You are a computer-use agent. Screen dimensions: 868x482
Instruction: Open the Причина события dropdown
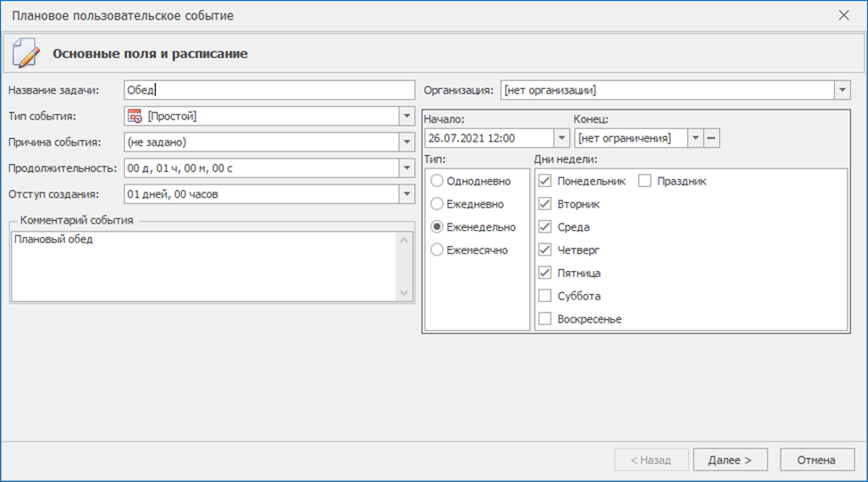coord(406,142)
